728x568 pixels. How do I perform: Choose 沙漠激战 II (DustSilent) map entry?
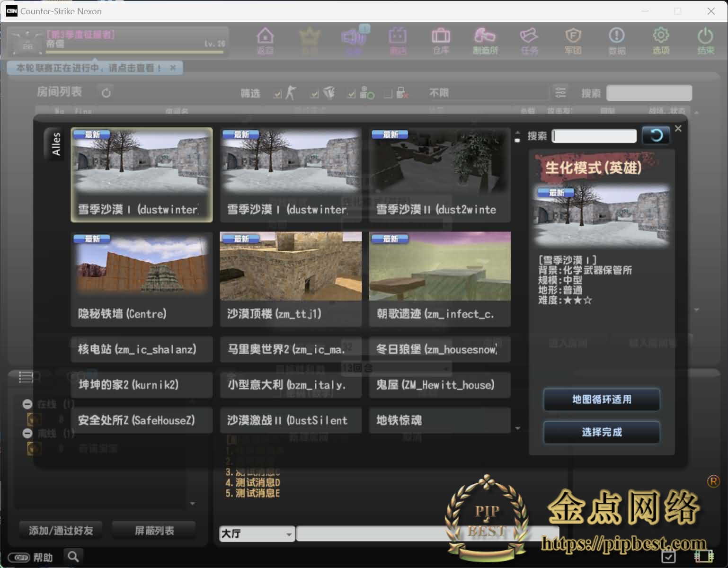pos(291,420)
